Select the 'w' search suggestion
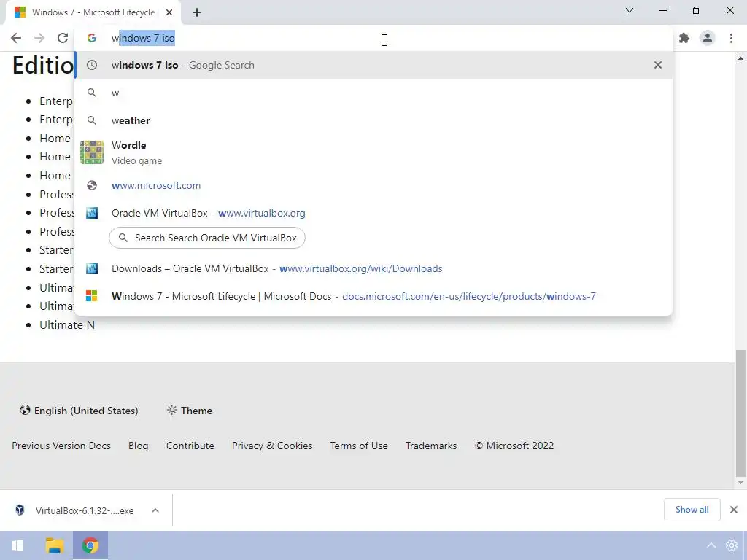747x560 pixels. coord(373,93)
